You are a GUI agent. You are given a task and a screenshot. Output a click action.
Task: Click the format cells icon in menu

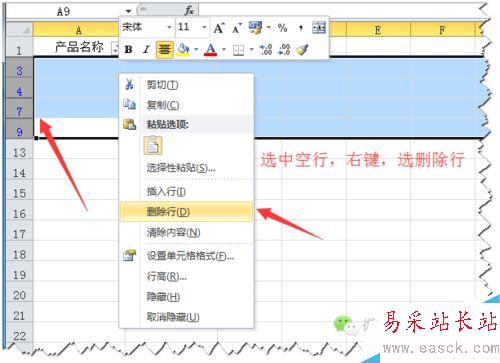point(129,256)
